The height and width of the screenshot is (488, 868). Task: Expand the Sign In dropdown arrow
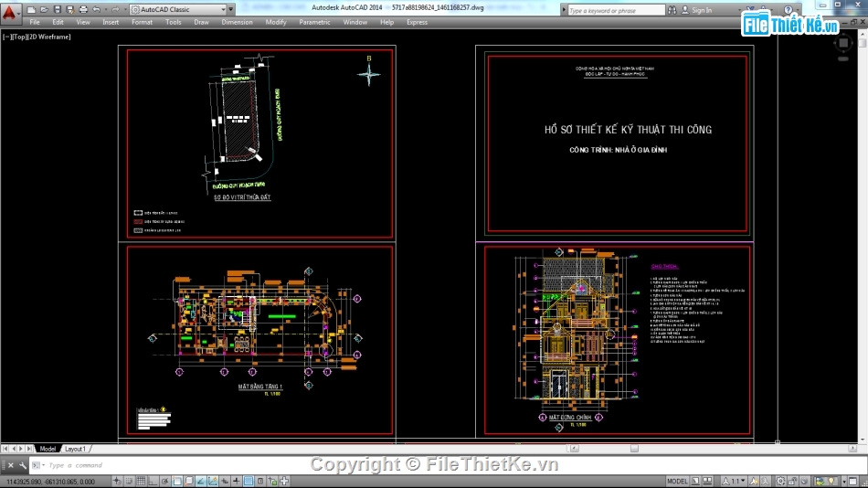pos(739,10)
